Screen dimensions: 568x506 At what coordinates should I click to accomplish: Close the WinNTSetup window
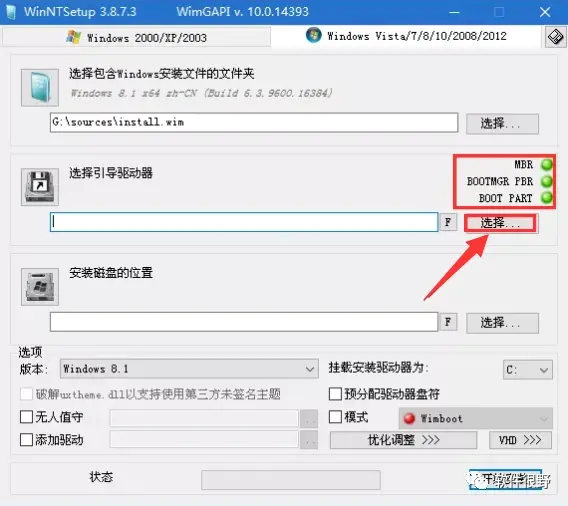click(x=544, y=12)
